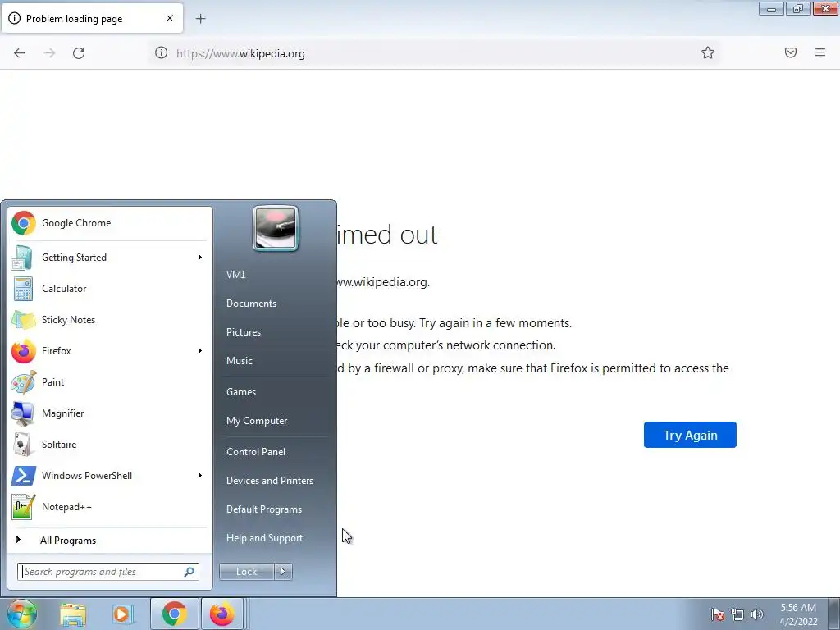Click the Firefox back arrow button
Screen dimensions: 840x630
(x=20, y=53)
